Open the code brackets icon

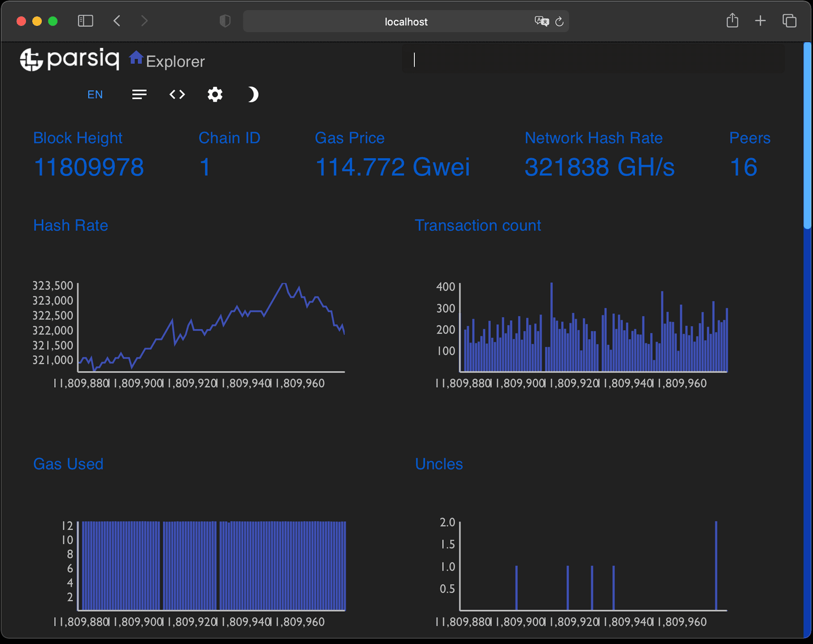pos(177,94)
